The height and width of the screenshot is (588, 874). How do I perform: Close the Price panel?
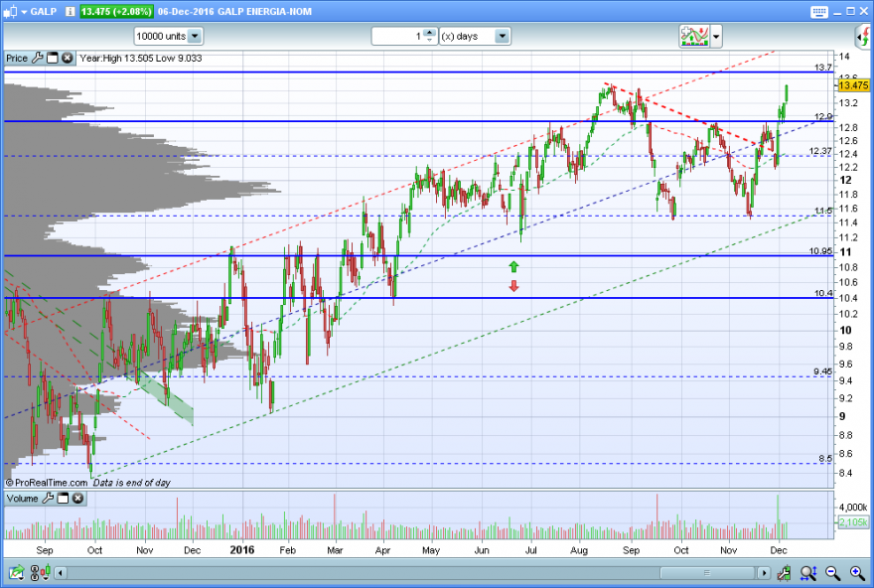[x=67, y=58]
